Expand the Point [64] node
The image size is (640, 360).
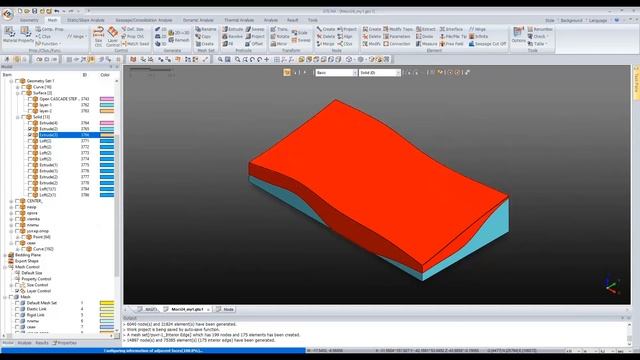point(18,237)
